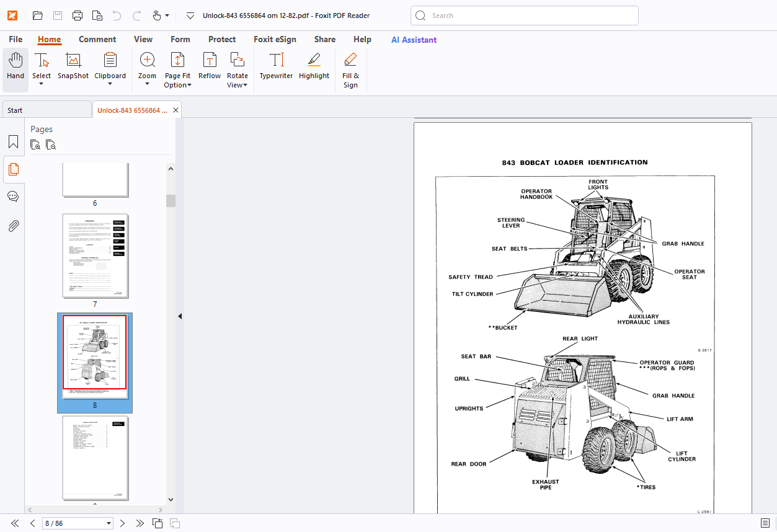Open the File menu
777x532 pixels.
click(x=16, y=39)
